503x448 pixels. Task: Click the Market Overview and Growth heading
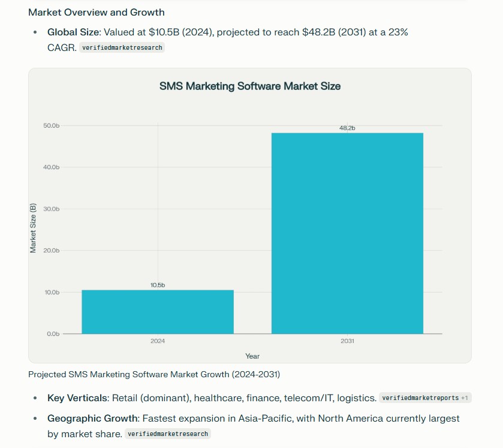[x=97, y=12]
